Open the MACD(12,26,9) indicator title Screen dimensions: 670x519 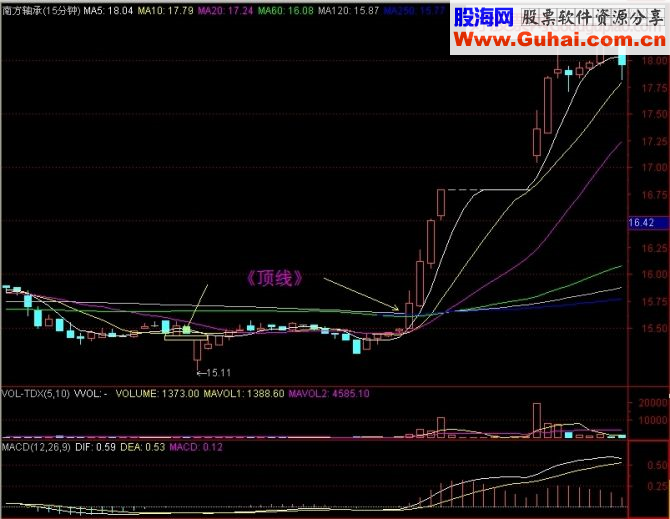pos(36,447)
